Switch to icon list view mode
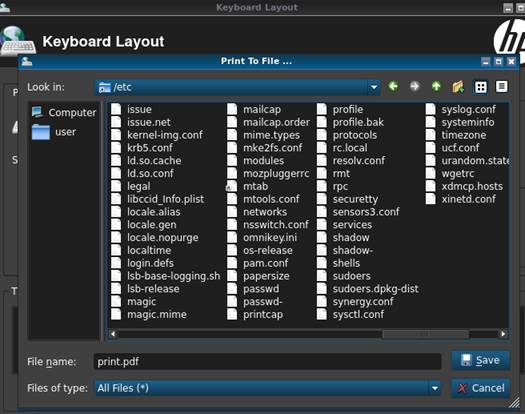Screen dimensions: 525x414 tap(481, 87)
